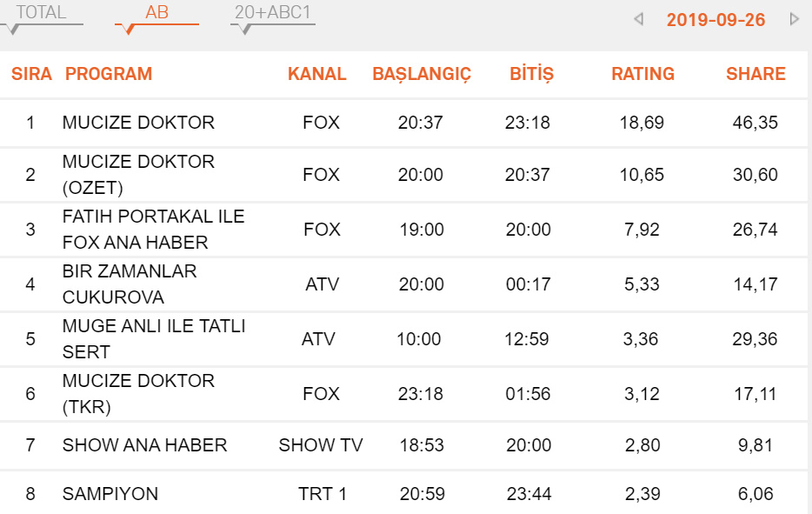Sort by KANAL column header
This screenshot has height=514, width=812.
click(317, 75)
